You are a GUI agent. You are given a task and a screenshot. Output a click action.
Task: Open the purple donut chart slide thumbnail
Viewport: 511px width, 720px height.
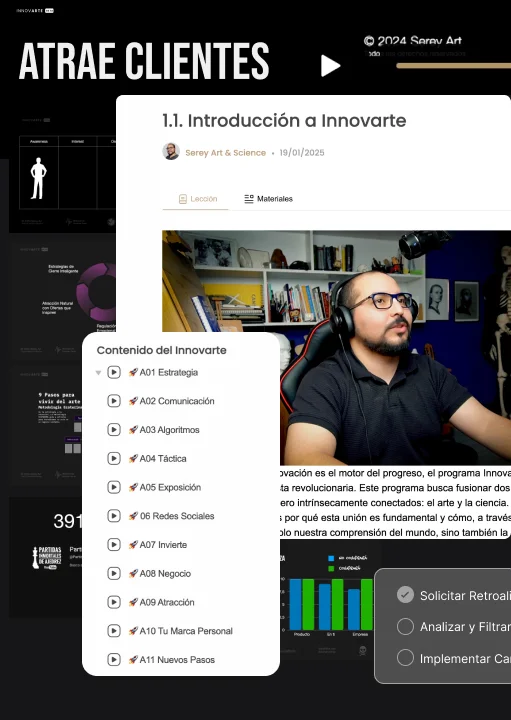click(x=62, y=300)
